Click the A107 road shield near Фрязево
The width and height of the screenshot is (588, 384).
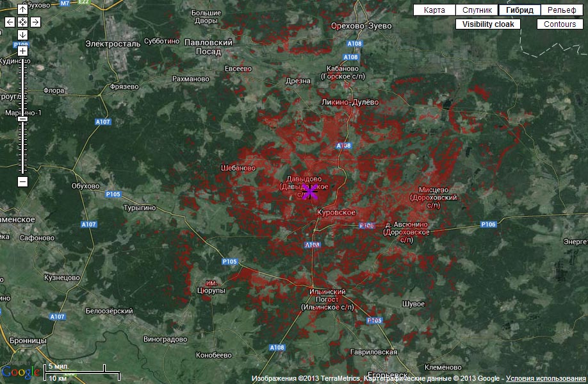pos(102,122)
